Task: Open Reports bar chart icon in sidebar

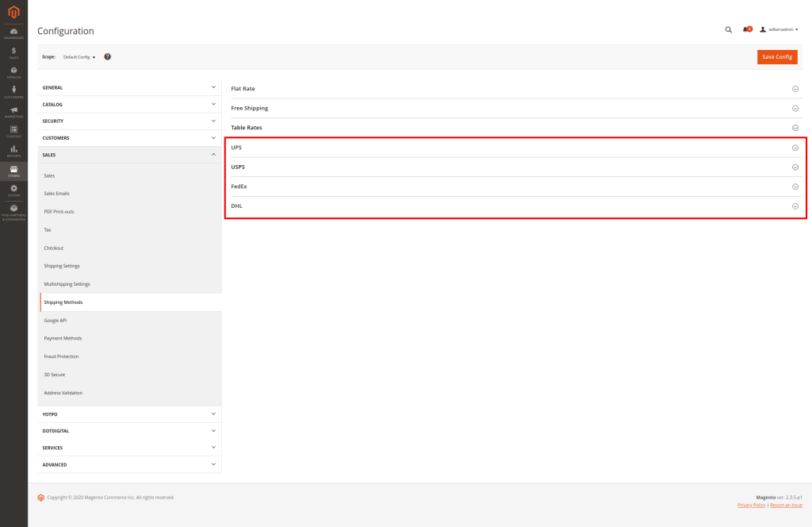Action: pyautogui.click(x=13, y=150)
